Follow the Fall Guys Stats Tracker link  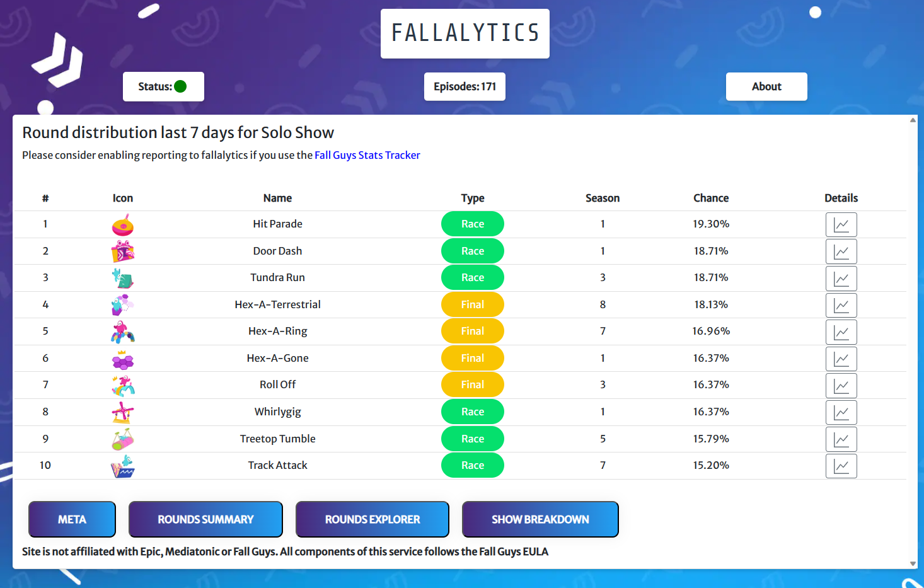tap(367, 155)
